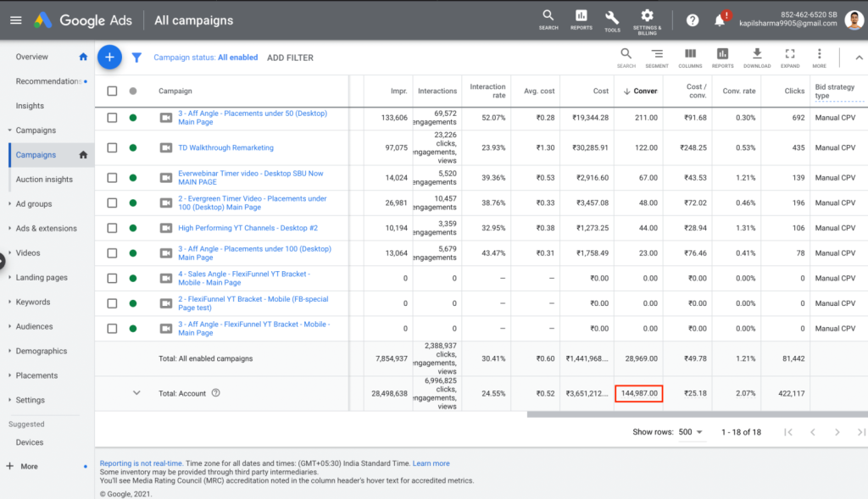Click the Learn more link
Viewport: 868px width, 499px height.
click(x=431, y=463)
